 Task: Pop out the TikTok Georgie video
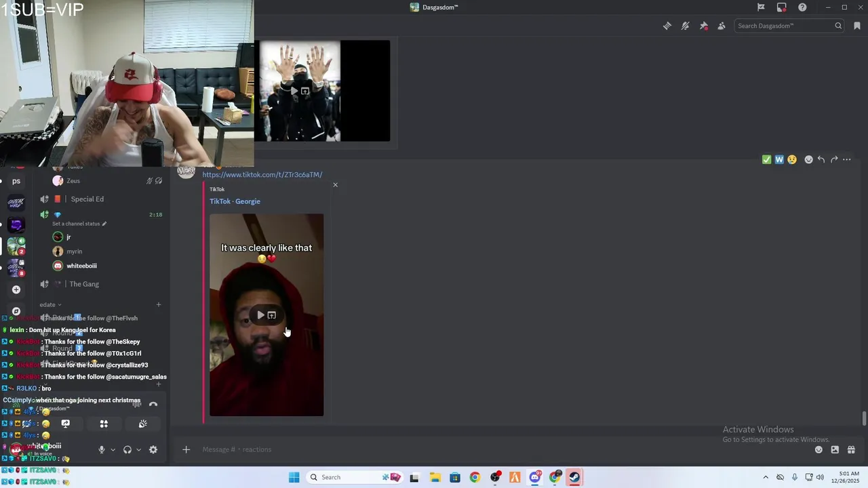(x=272, y=315)
